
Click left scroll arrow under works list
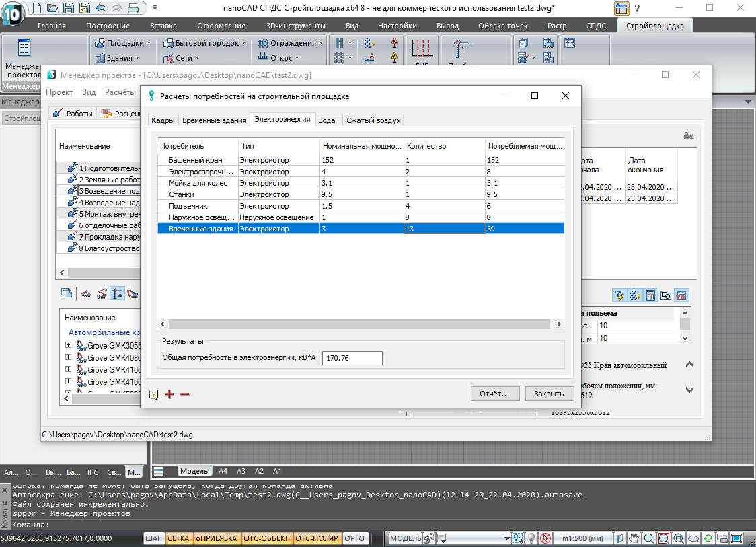[62, 273]
